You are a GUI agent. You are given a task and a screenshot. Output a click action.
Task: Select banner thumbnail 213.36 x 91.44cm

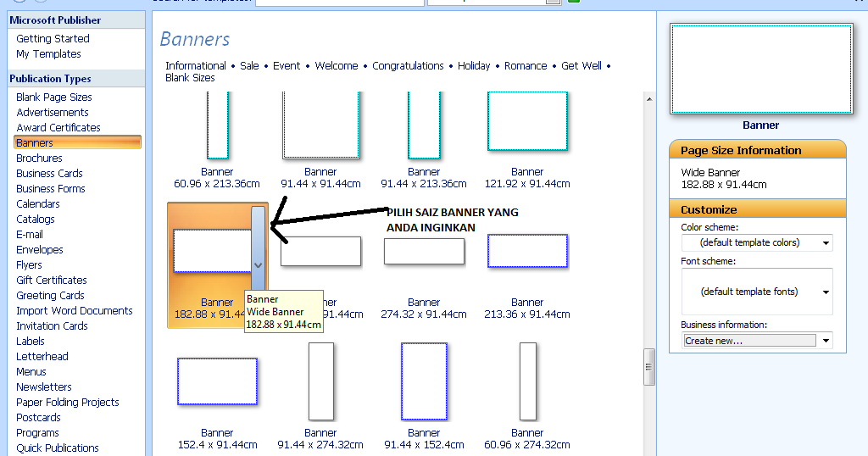[x=527, y=251]
